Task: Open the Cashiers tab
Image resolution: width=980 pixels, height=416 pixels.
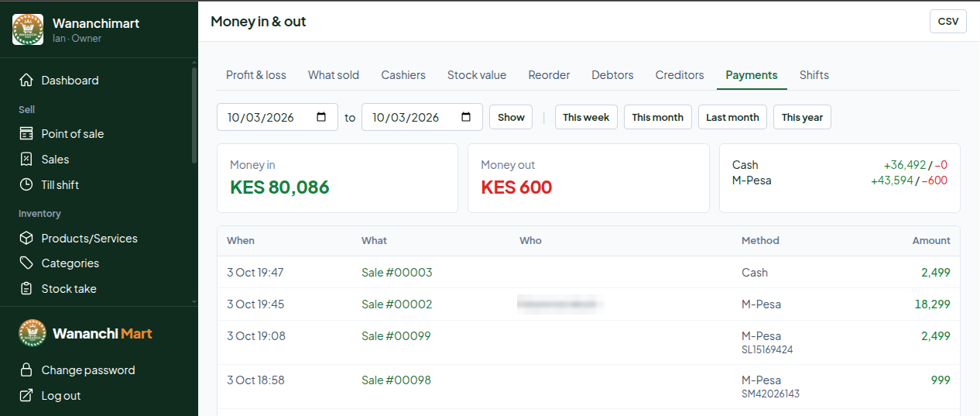Action: [x=403, y=75]
